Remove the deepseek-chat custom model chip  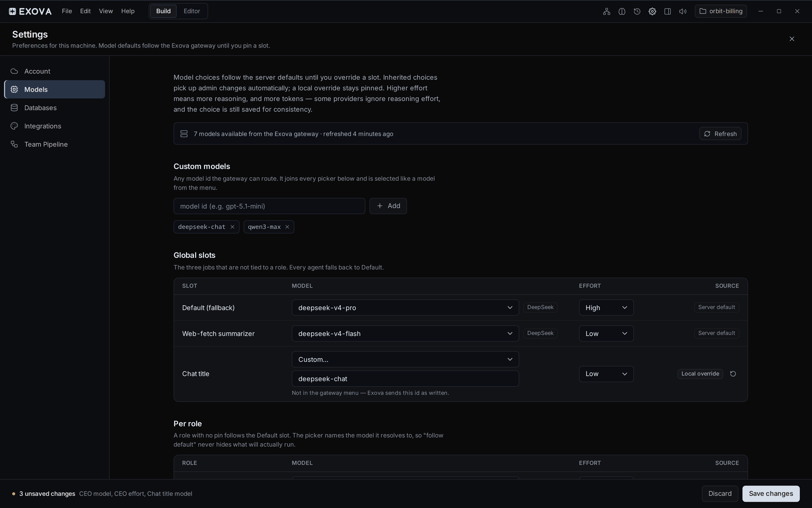232,227
